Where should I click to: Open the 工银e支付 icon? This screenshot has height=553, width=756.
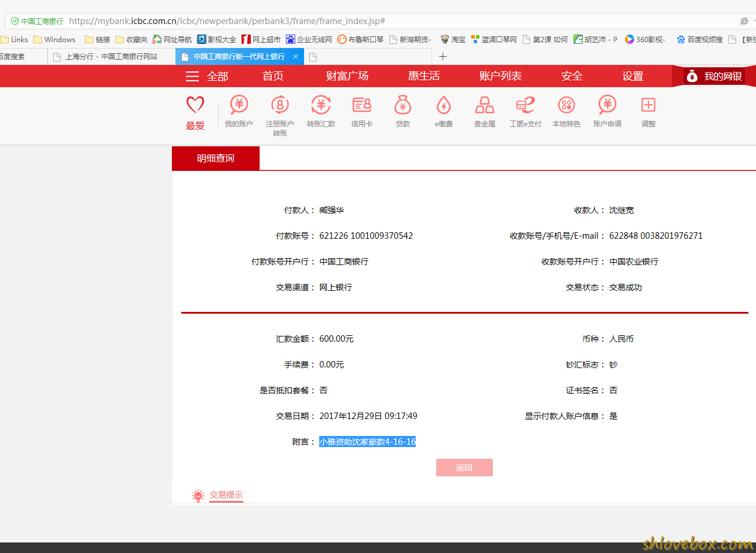click(x=526, y=105)
